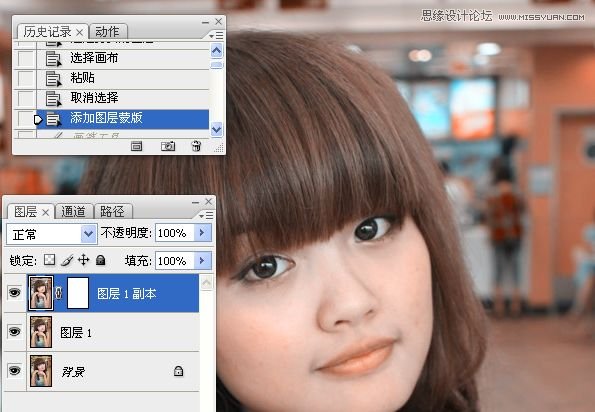This screenshot has height=412, width=595.
Task: Click the History panel scroll up arrow
Action: (x=217, y=50)
